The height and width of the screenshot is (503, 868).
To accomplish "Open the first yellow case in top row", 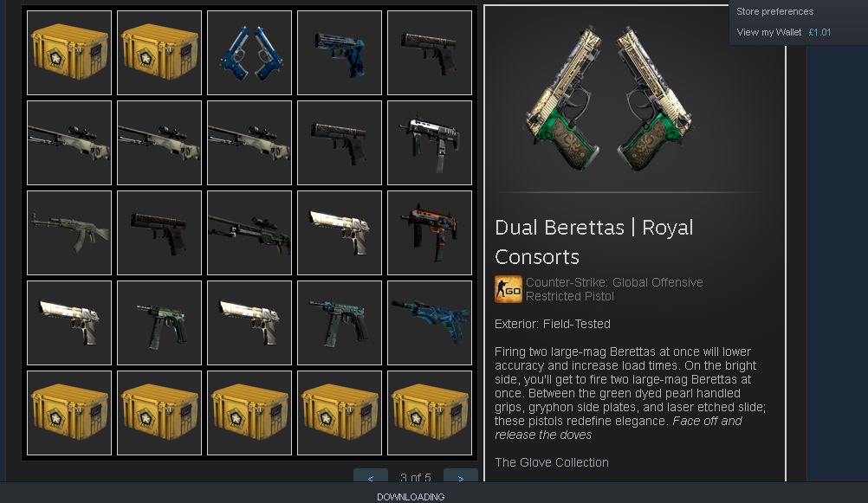I will [x=69, y=53].
